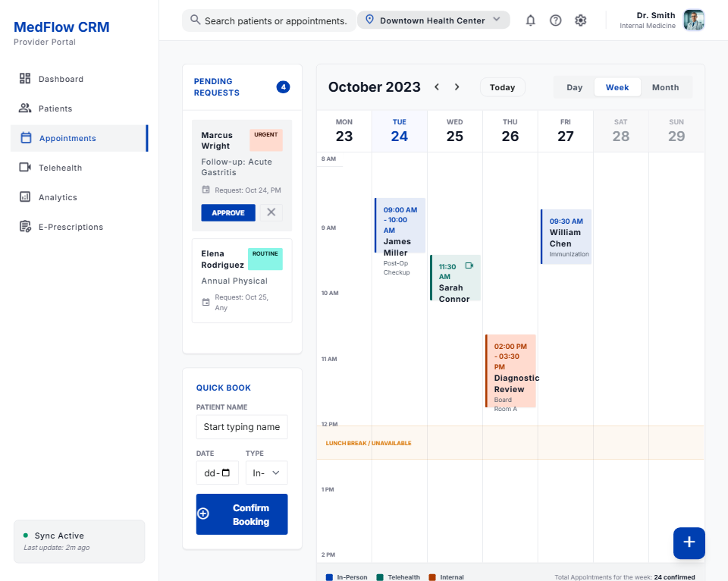The height and width of the screenshot is (581, 728).
Task: Click the blue In-Person legend swatch
Action: coord(329,577)
